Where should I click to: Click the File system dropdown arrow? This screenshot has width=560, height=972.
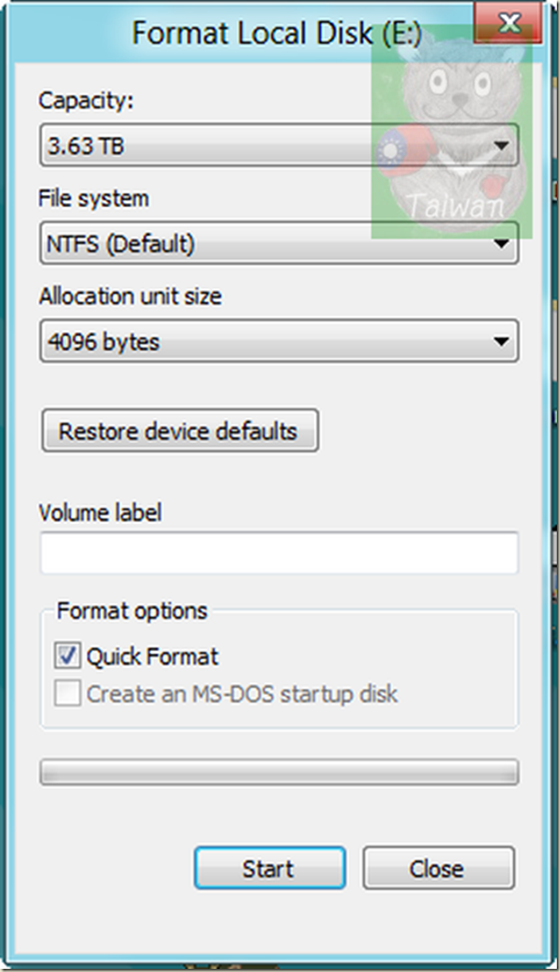click(x=500, y=244)
